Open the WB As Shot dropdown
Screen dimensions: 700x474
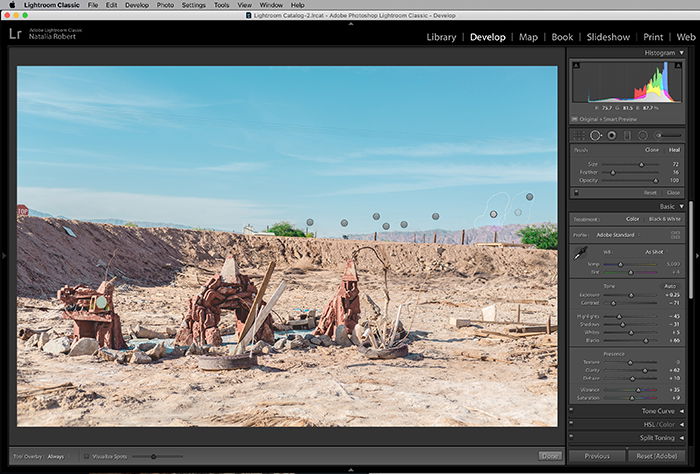654,252
